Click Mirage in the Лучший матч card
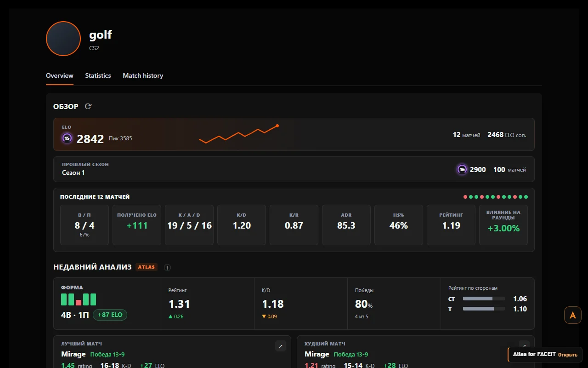 (x=73, y=354)
